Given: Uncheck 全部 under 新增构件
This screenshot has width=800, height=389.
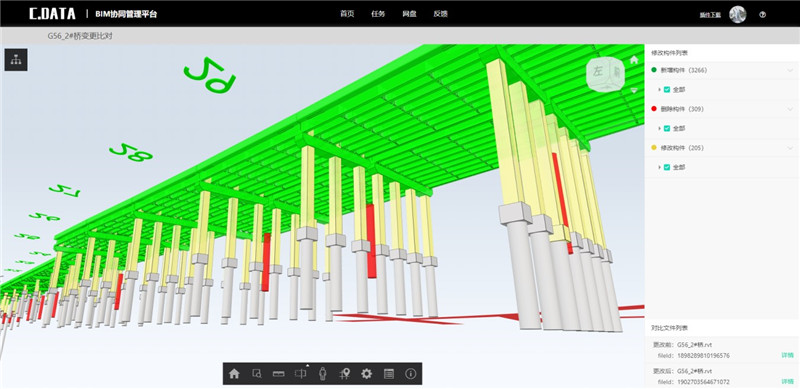Looking at the screenshot, I should click(667, 90).
